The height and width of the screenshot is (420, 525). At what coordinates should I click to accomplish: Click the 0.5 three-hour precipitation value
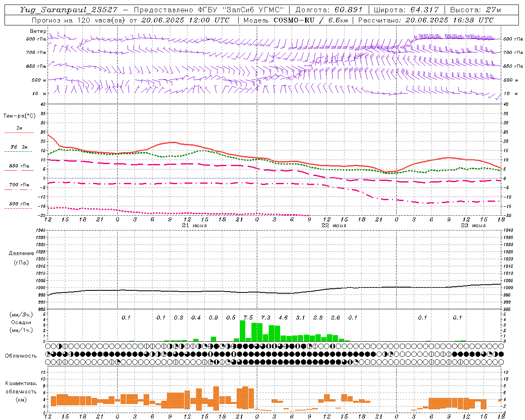tap(231, 318)
